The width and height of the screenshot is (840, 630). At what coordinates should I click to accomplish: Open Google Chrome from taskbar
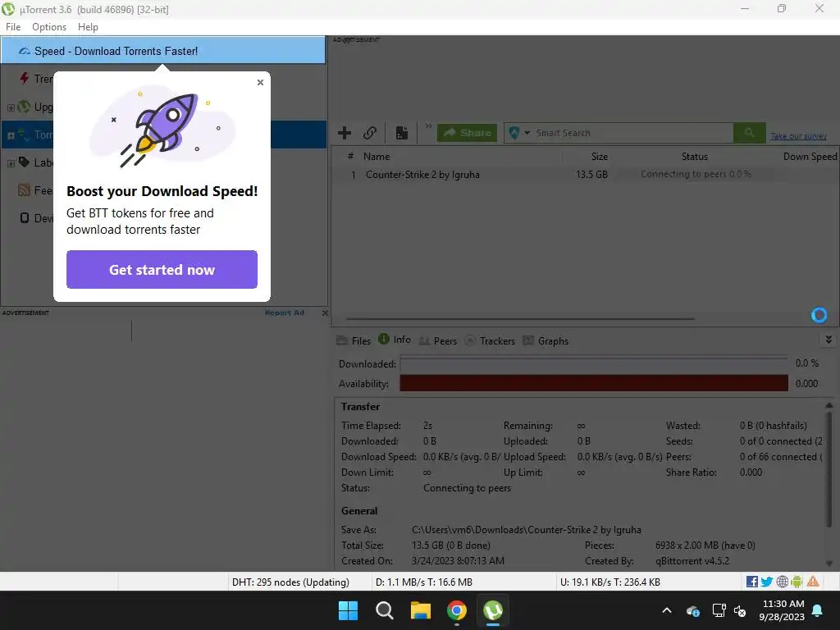(456, 610)
